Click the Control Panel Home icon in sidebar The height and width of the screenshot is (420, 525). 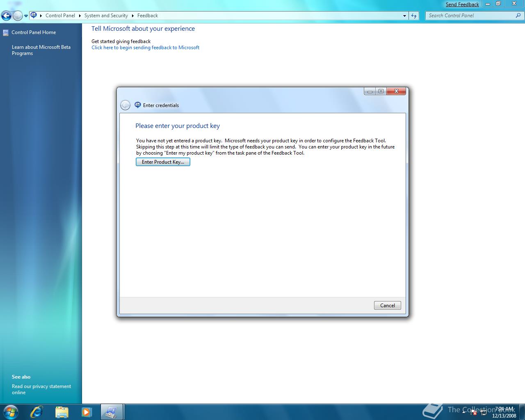[6, 32]
